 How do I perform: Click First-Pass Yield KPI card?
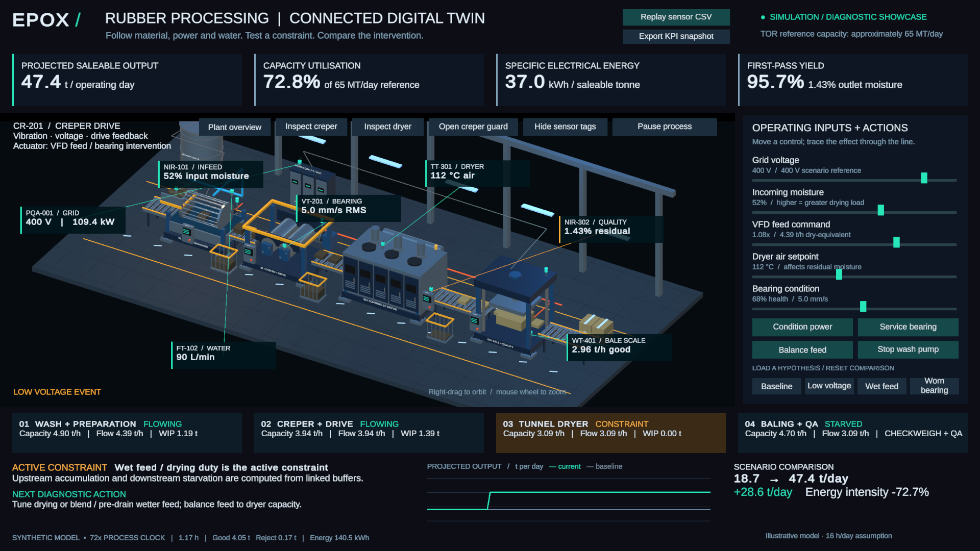tap(853, 80)
